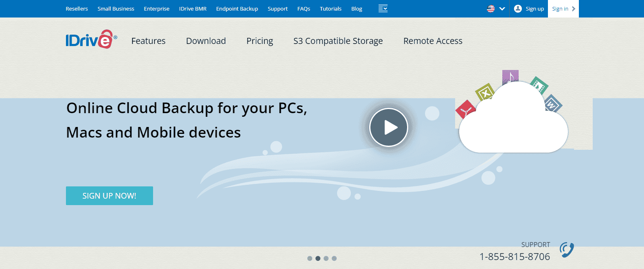Click the person icon next to Sign up
644x269 pixels.
[517, 8]
